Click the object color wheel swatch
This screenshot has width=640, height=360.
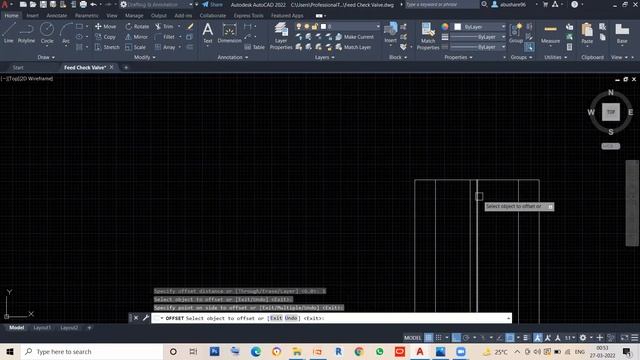coord(444,27)
